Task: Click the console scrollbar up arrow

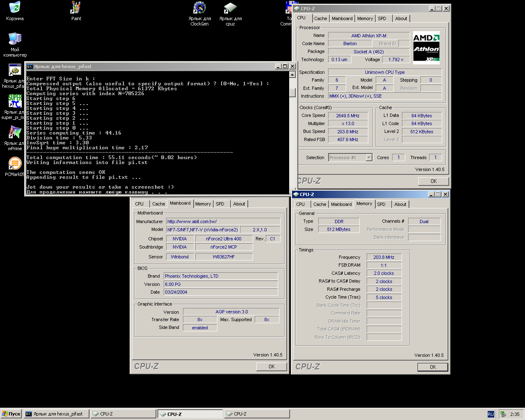Action: pos(292,75)
